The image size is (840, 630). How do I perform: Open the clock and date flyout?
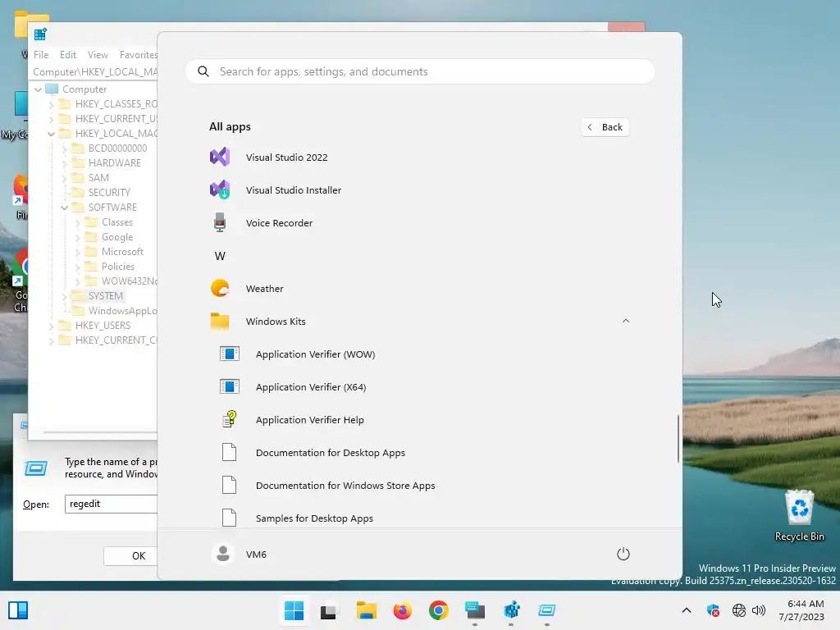pos(802,610)
